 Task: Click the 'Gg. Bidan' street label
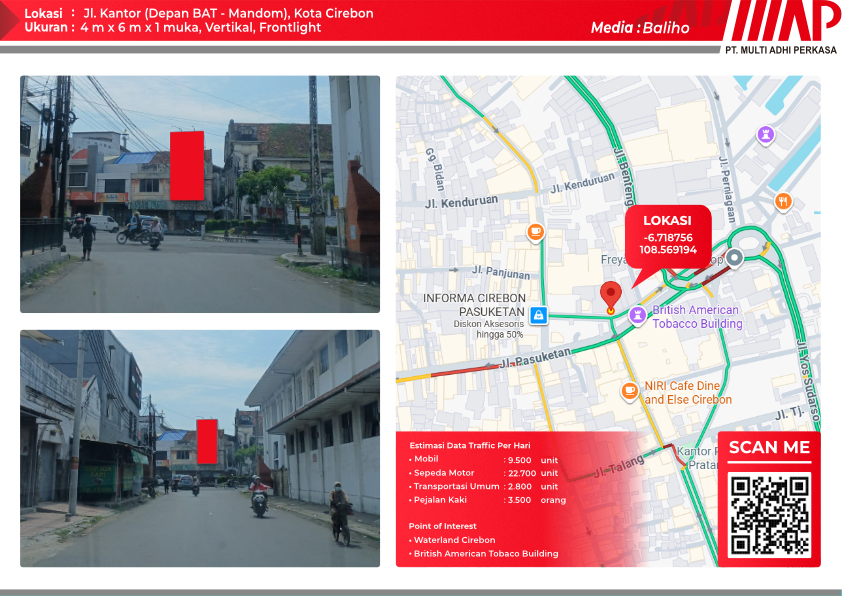pos(435,169)
